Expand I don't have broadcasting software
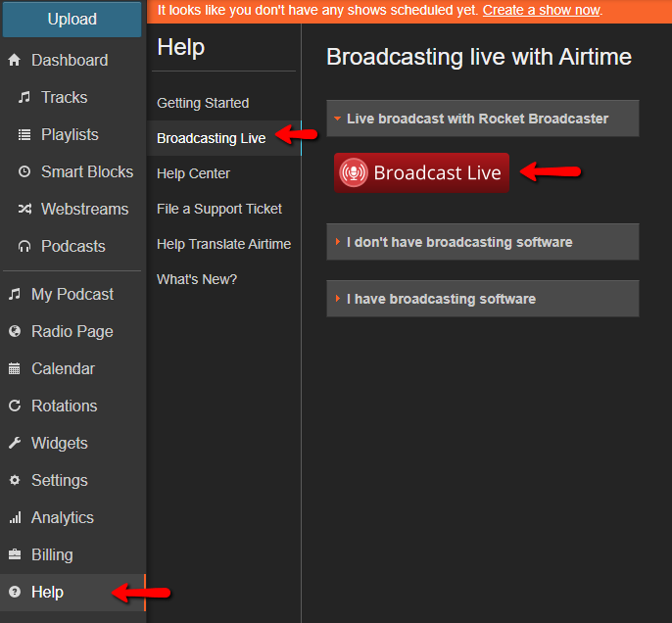This screenshot has width=672, height=623. [483, 242]
